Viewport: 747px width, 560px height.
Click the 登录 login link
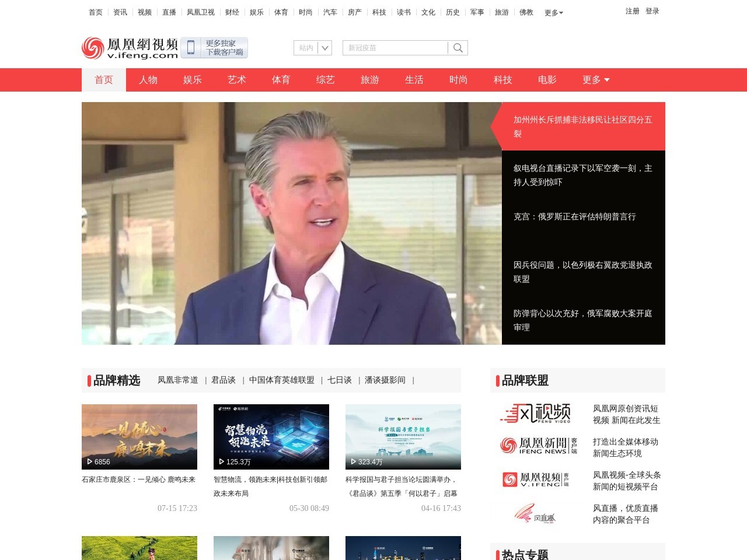click(x=653, y=11)
